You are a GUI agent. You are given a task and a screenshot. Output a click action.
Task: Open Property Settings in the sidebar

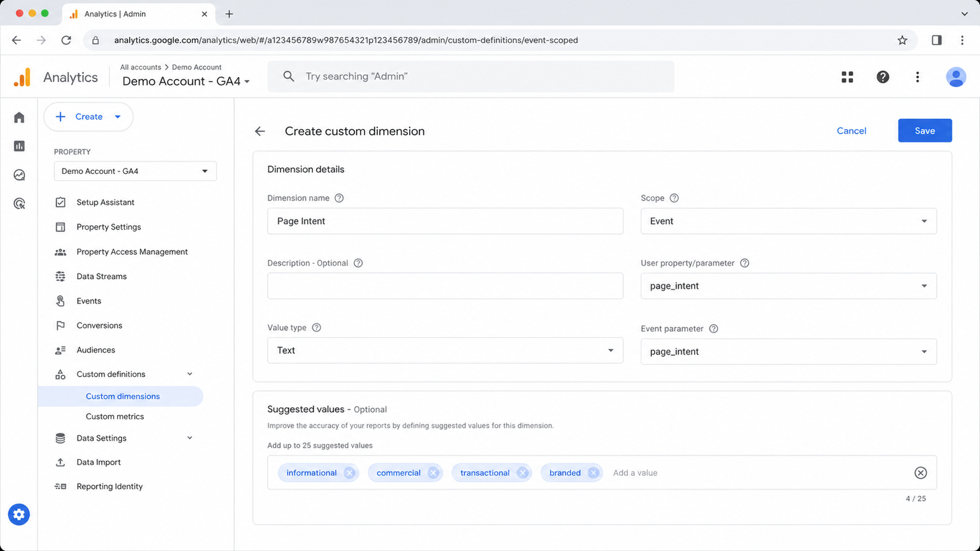(108, 227)
